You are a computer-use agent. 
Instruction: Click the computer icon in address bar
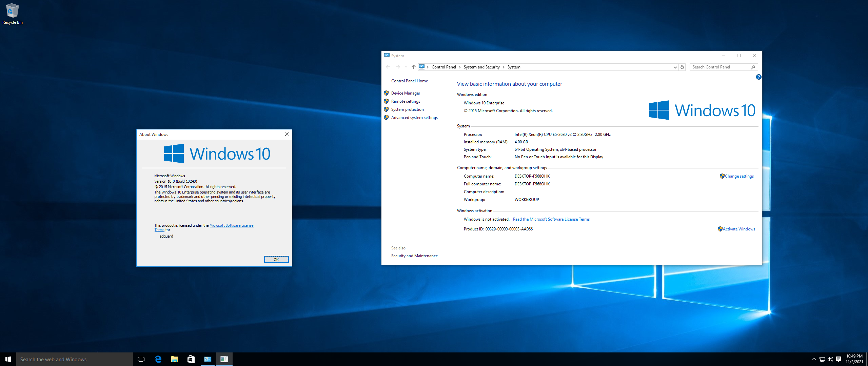[x=422, y=67]
